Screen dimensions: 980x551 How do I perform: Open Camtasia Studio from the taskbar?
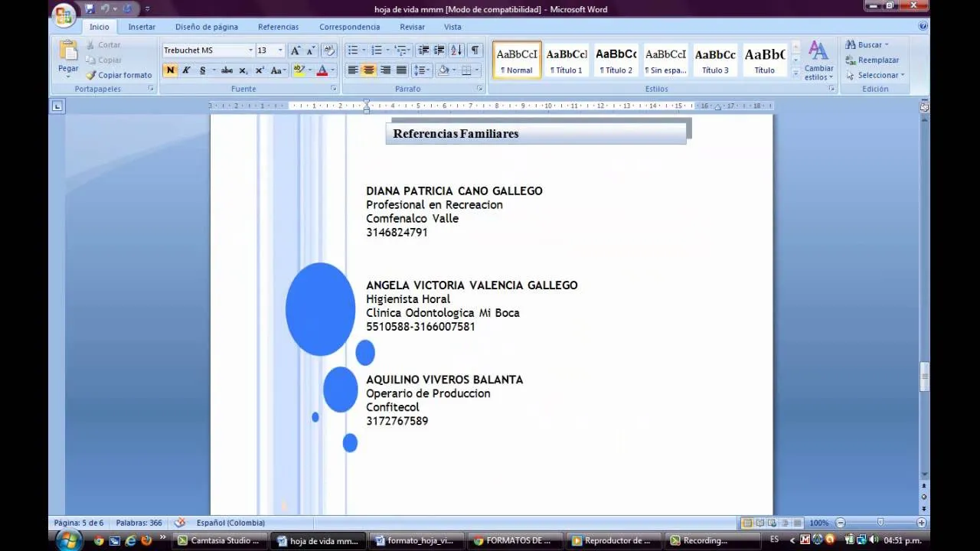pyautogui.click(x=218, y=540)
